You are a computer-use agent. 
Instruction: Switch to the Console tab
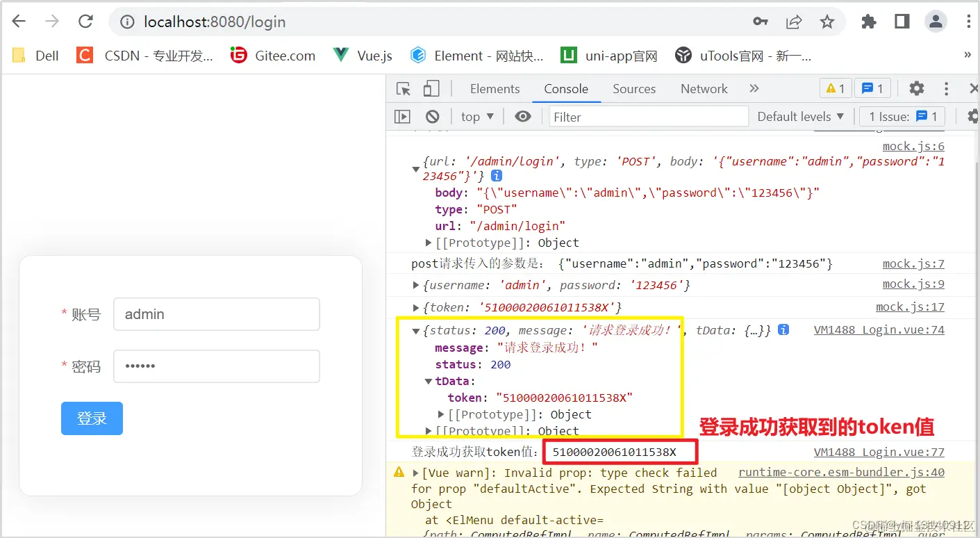tap(566, 89)
